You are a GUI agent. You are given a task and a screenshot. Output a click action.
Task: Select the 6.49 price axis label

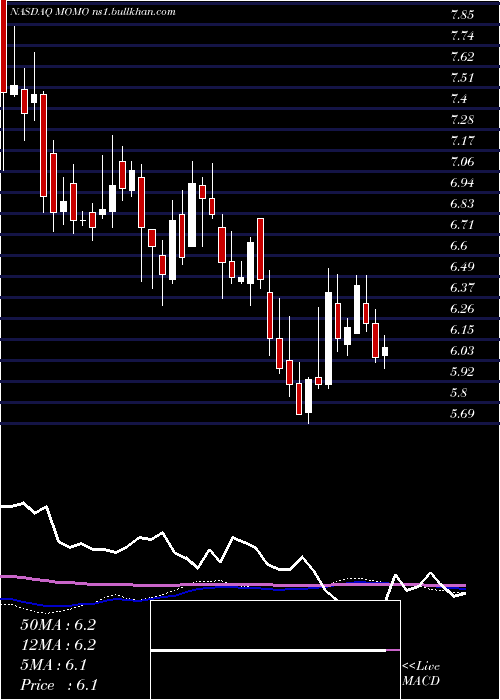pos(462,267)
